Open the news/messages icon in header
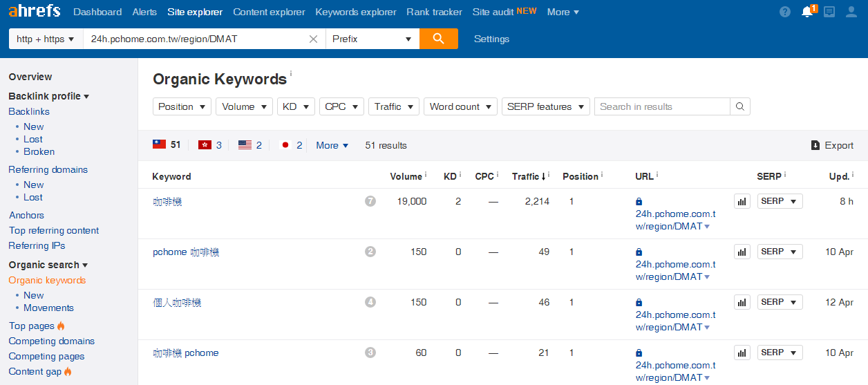 [x=829, y=12]
